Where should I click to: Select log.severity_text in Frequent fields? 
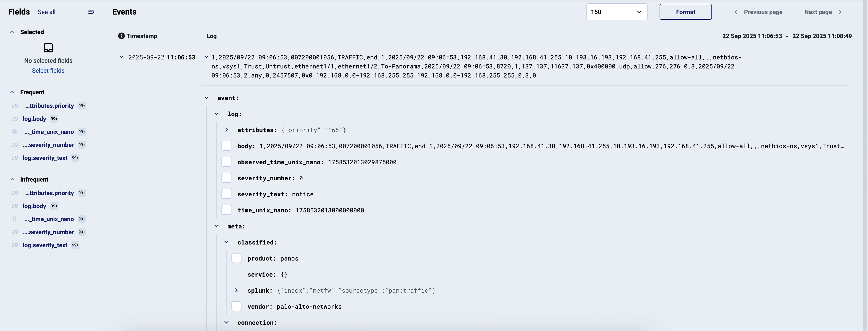tap(45, 158)
